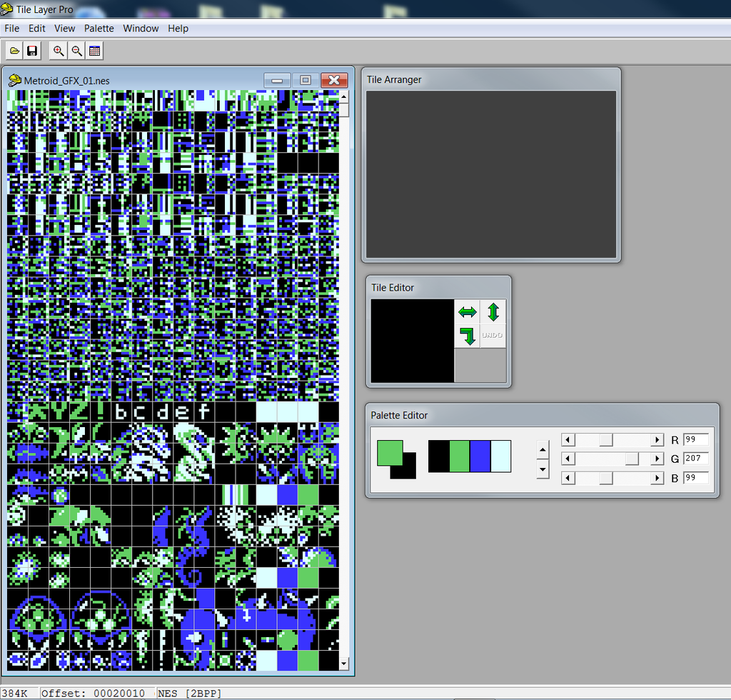Rotate tile using the bent arrow icon
Screen dimensions: 731x700
pyautogui.click(x=468, y=336)
